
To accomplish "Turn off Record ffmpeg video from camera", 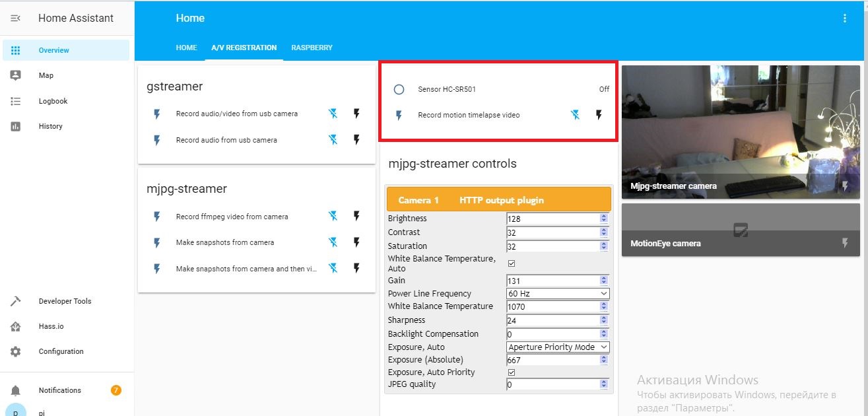I will pos(333,217).
